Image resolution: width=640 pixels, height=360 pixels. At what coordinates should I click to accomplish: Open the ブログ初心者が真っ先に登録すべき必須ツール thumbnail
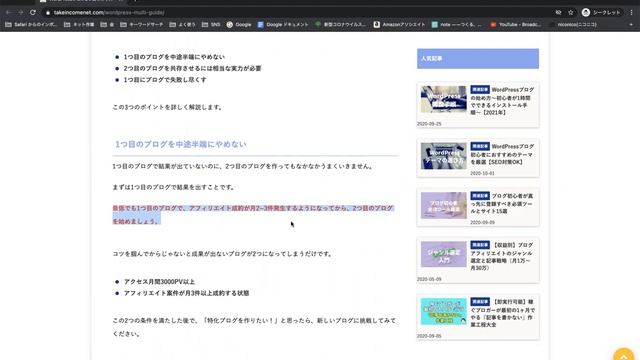(444, 205)
